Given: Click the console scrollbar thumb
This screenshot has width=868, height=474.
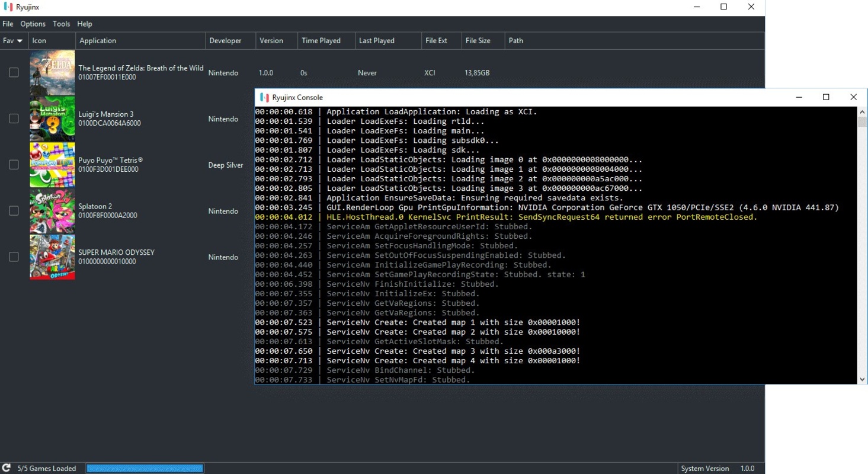Looking at the screenshot, I should tap(862, 122).
